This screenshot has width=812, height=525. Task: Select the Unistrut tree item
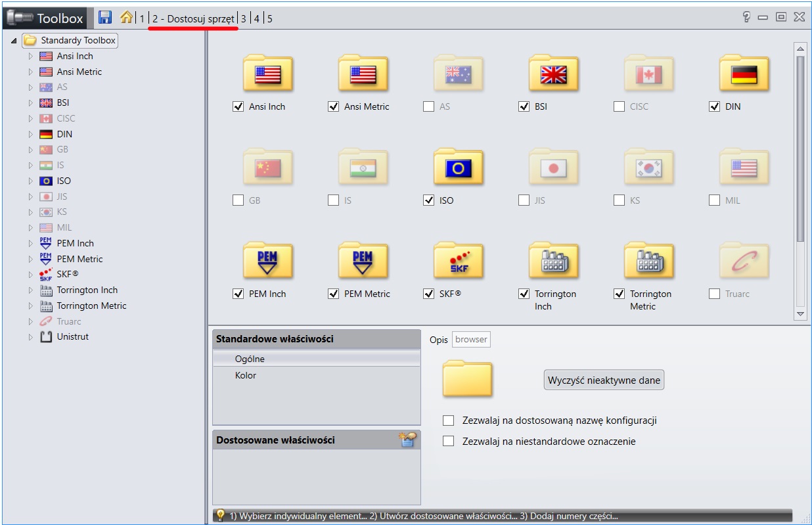coord(72,337)
